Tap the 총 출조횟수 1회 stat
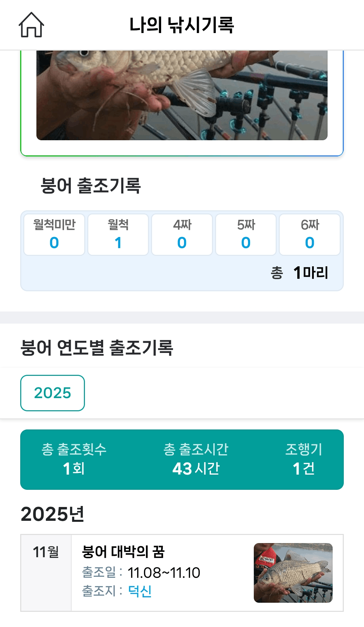The image size is (364, 627). point(74,459)
